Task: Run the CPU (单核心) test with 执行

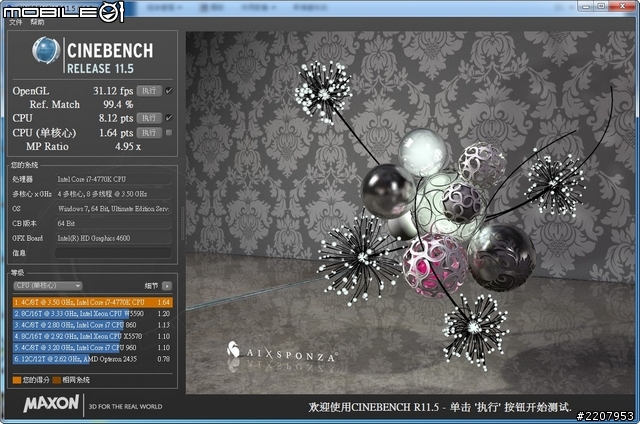Action: click(149, 133)
